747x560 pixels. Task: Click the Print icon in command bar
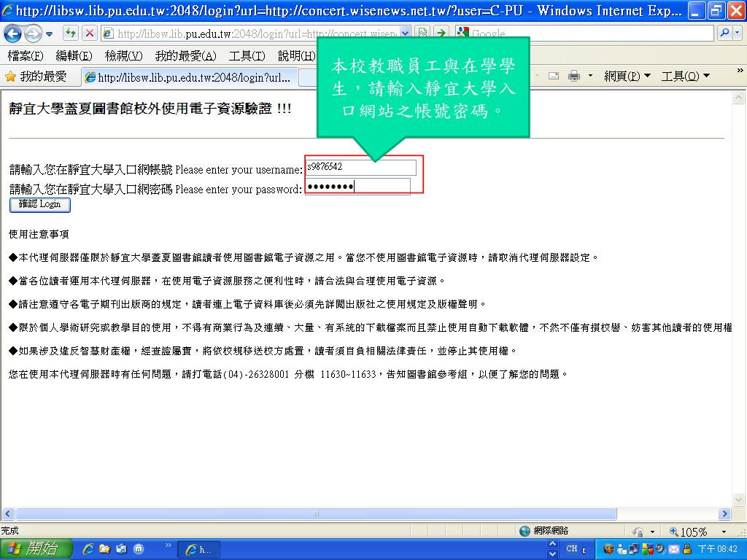pyautogui.click(x=573, y=76)
